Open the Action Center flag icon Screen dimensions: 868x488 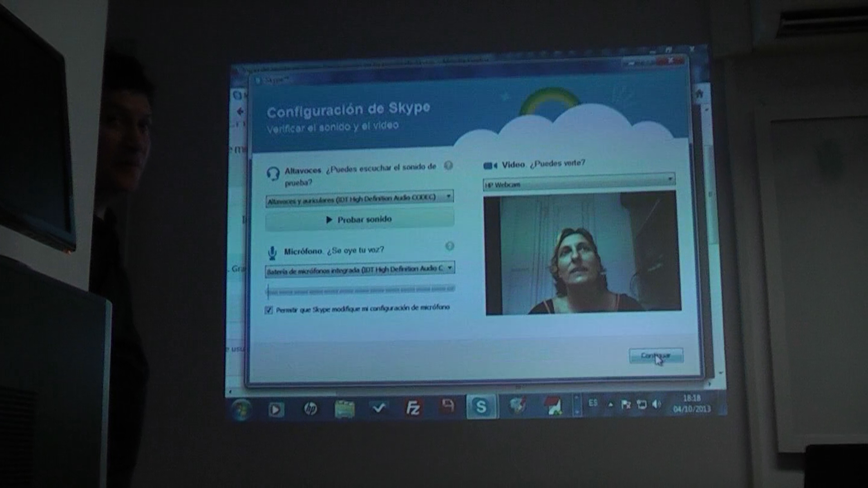pyautogui.click(x=626, y=404)
